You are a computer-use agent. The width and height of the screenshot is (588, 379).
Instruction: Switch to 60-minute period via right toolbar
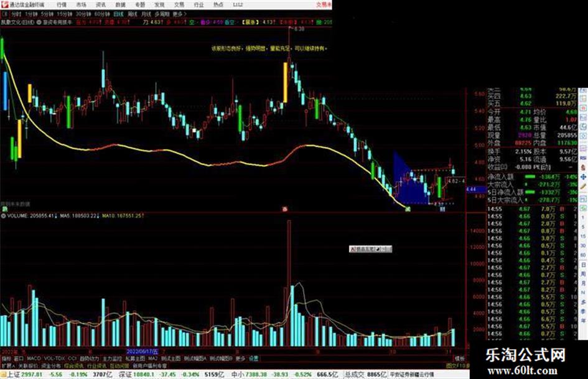(x=583, y=255)
